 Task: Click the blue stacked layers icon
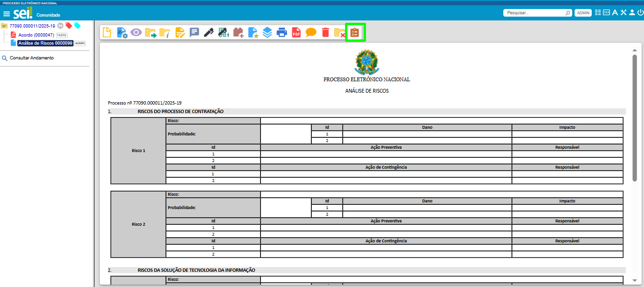267,32
